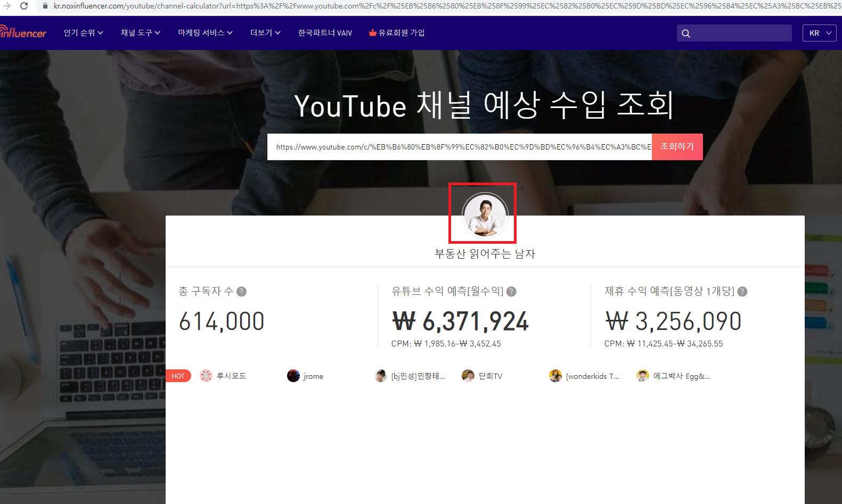Click the YouTube 채널 예상 수입 조회 heading
Image resolution: width=842 pixels, height=504 pixels.
pyautogui.click(x=485, y=105)
